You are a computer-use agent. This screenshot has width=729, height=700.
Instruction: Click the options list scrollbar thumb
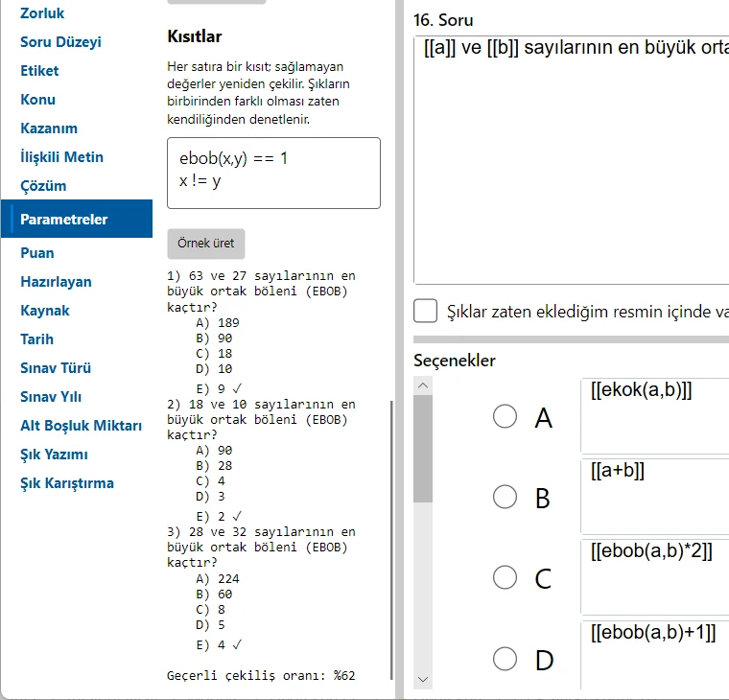tap(423, 449)
